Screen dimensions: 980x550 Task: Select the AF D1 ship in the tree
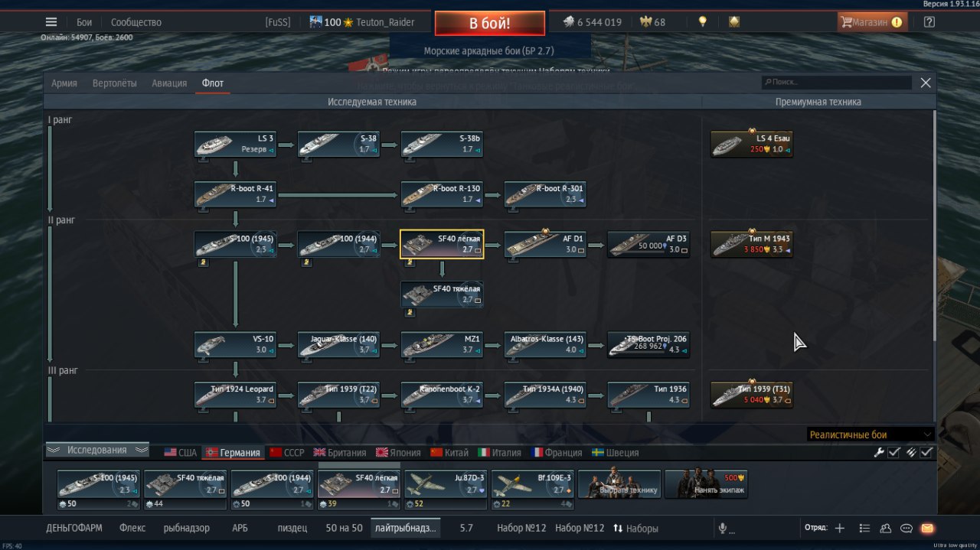[545, 244]
